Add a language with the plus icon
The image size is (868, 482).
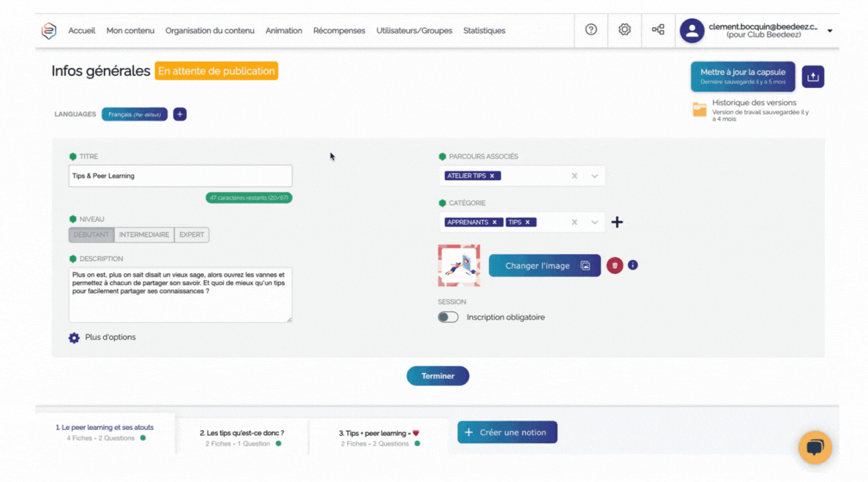(180, 114)
